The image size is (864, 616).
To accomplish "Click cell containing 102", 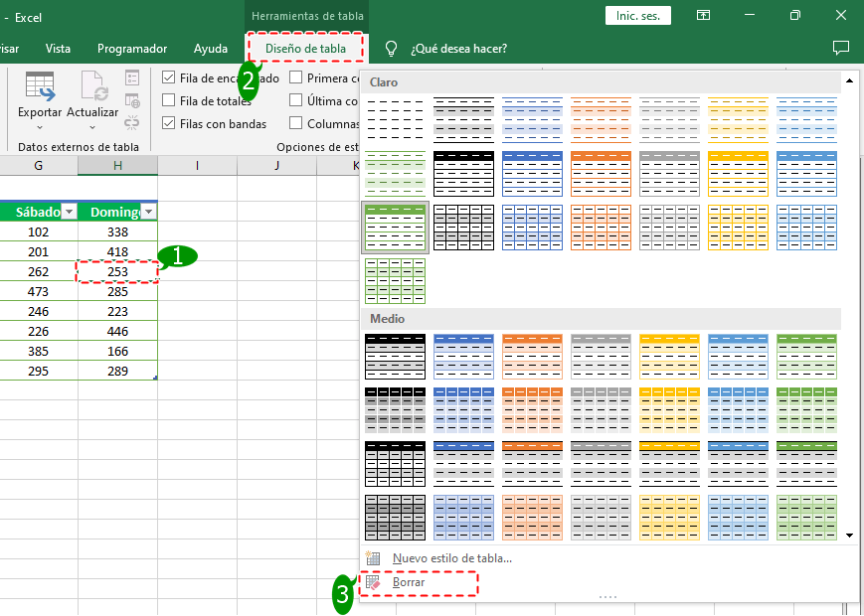I will pos(39,231).
